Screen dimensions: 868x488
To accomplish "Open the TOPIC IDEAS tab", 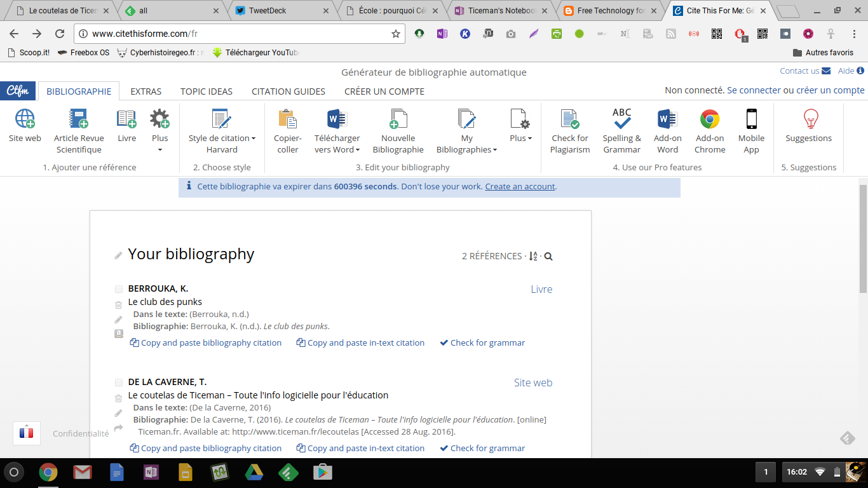I will point(207,91).
